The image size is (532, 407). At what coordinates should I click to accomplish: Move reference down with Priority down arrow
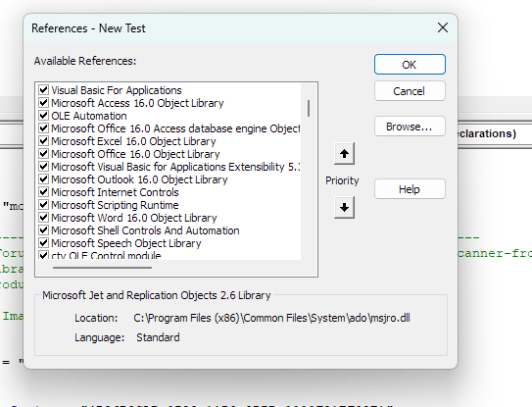344,207
